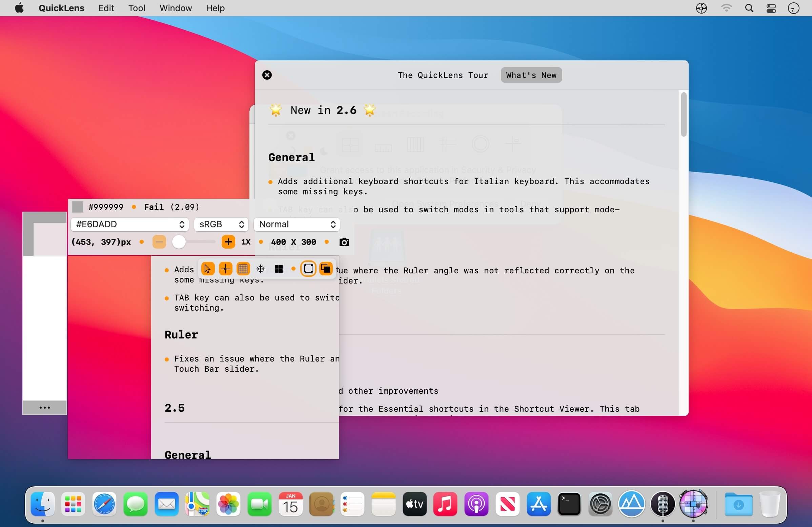Viewport: 812px width, 527px height.
Task: Click the ellipsis button below the preview panel
Action: tap(45, 408)
